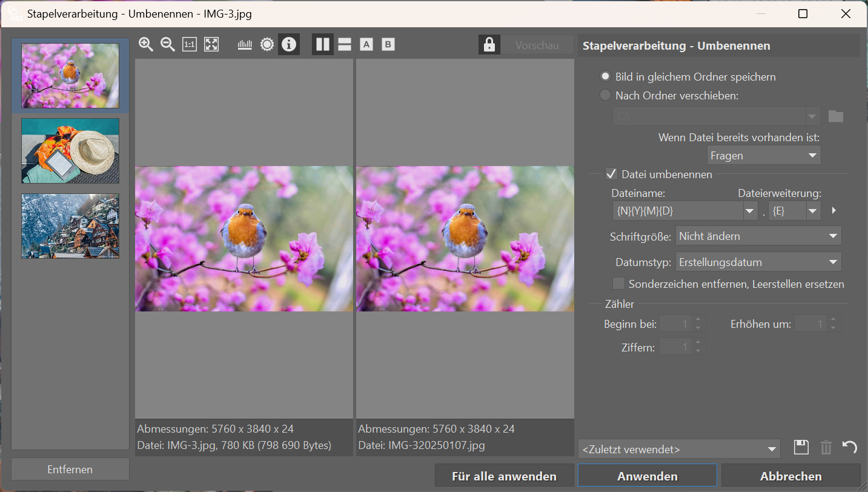Zoom out with magnifier minus icon
Screen dimensions: 868x492
click(168, 44)
